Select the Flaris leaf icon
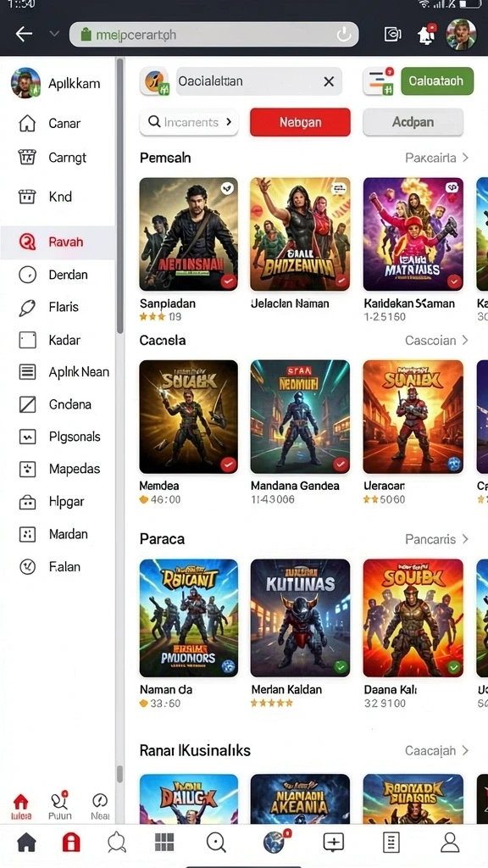The height and width of the screenshot is (868, 488). 27,307
